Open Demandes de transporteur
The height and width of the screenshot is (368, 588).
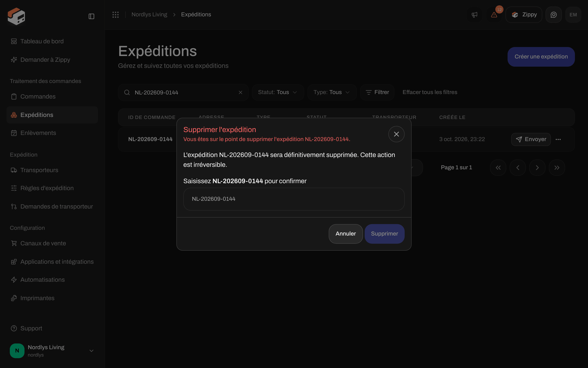click(52, 207)
